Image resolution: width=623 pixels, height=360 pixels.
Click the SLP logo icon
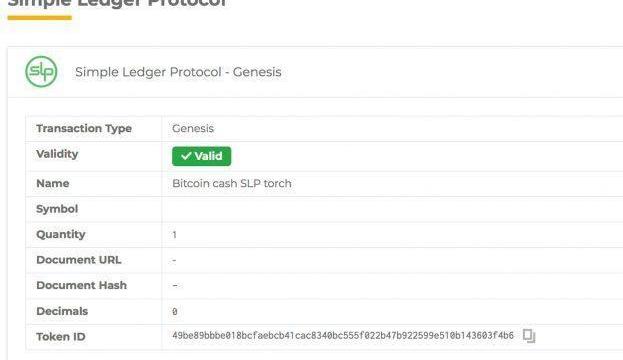tap(41, 72)
